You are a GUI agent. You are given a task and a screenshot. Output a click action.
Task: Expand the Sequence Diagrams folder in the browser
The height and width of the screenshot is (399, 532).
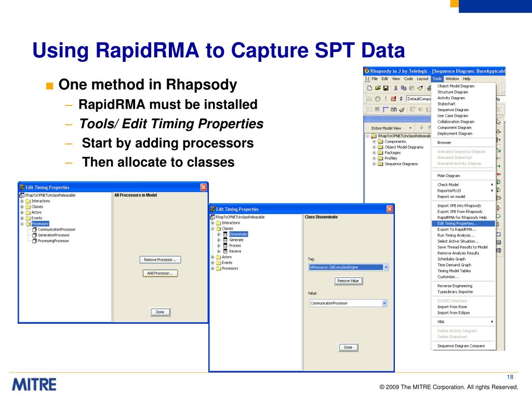pyautogui.click(x=374, y=164)
